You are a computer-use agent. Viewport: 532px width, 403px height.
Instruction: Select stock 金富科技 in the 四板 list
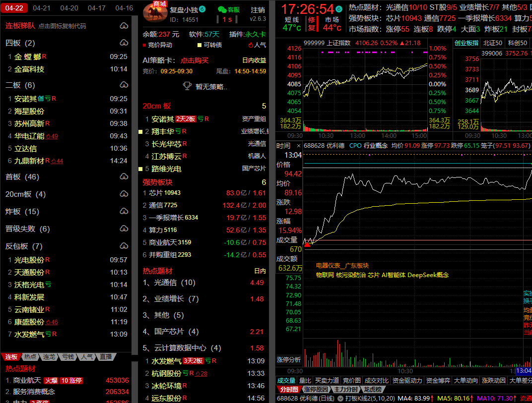pyautogui.click(x=29, y=69)
